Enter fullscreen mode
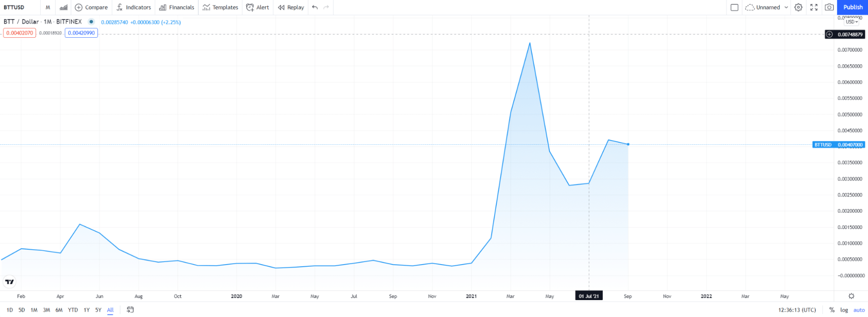The image size is (868, 317). [814, 7]
